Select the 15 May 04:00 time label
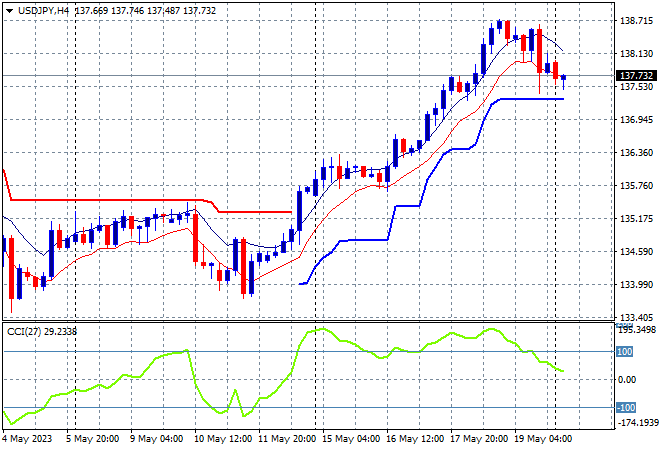 click(351, 439)
